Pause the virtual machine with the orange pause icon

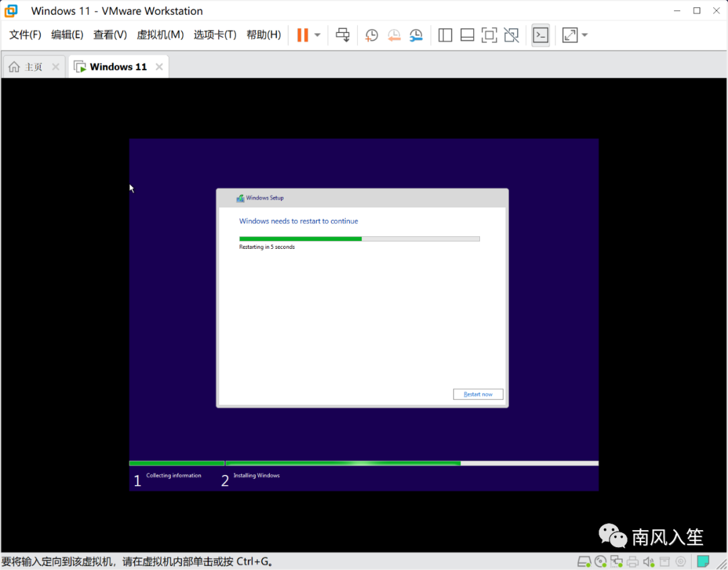pos(302,35)
